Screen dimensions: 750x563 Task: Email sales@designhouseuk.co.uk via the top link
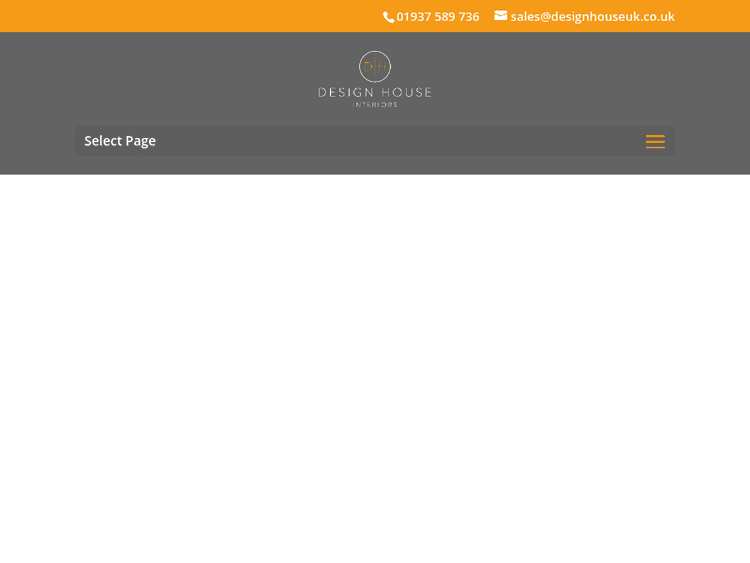coord(592,17)
